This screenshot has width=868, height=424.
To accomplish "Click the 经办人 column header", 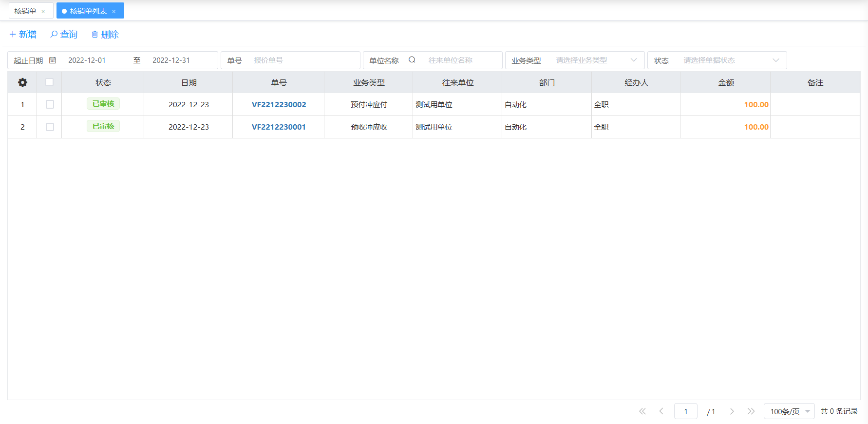I will click(x=636, y=82).
